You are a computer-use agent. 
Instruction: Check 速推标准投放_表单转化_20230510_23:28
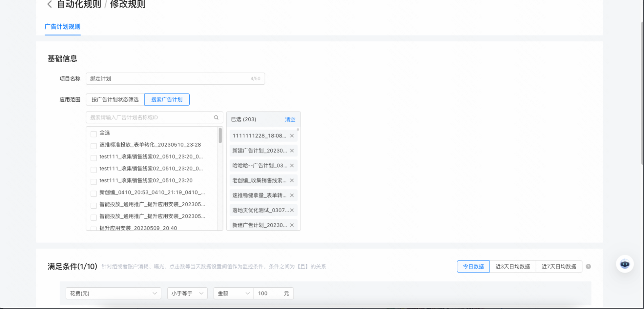point(94,145)
